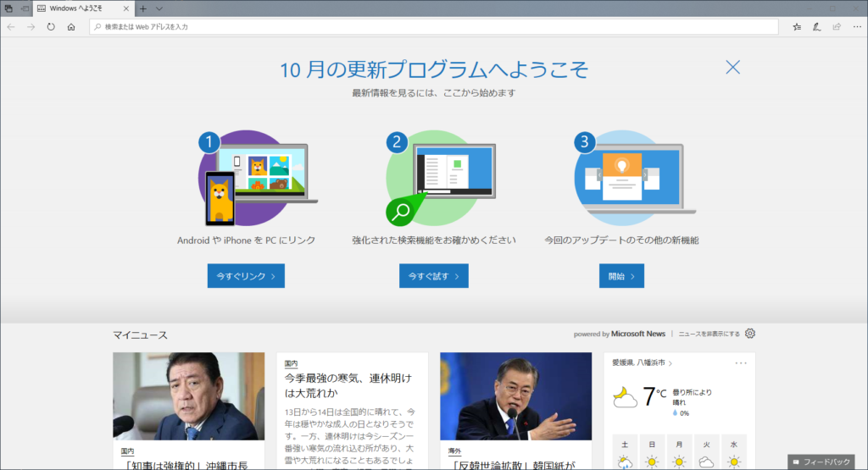The image size is (868, 470).
Task: Open フィードバック feedback button
Action: click(x=821, y=462)
